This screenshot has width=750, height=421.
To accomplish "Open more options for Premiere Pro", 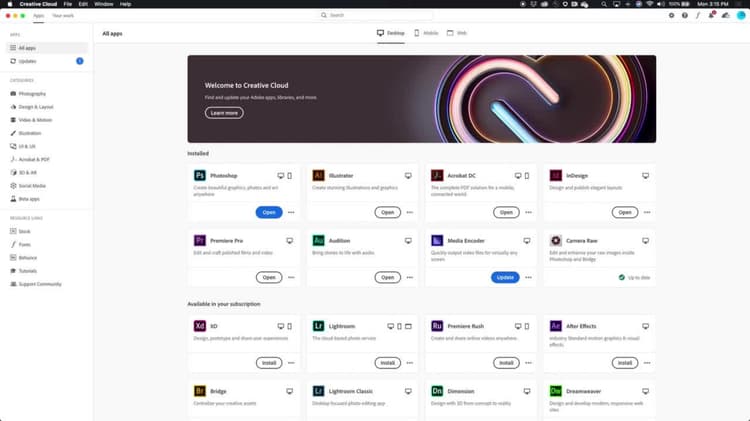I will pos(291,277).
